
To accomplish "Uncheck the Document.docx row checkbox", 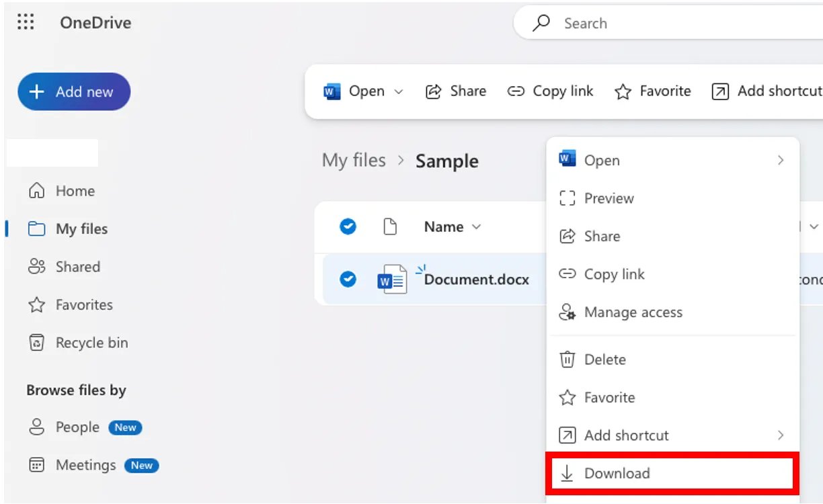I will pyautogui.click(x=348, y=279).
